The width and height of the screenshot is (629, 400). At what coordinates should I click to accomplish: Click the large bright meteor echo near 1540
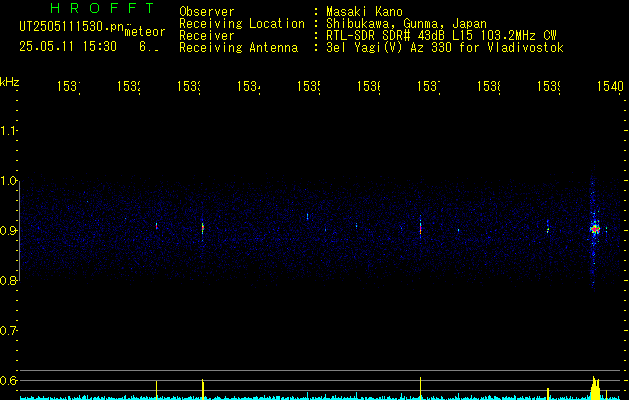(595, 229)
